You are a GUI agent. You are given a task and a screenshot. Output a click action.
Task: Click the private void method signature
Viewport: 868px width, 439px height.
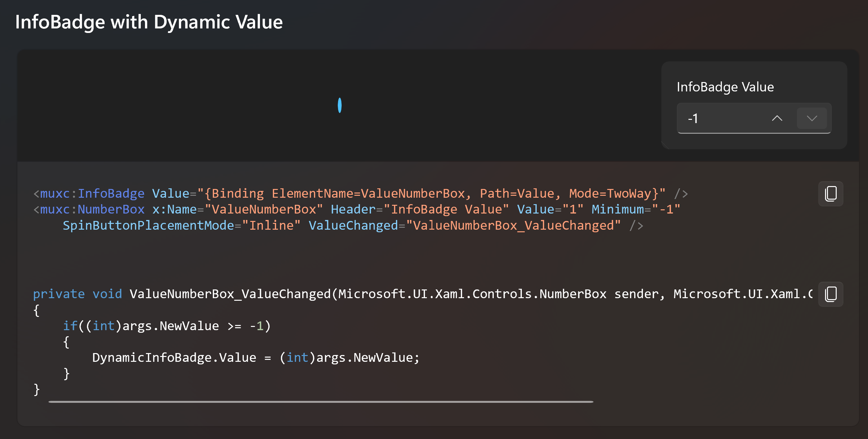pos(77,294)
